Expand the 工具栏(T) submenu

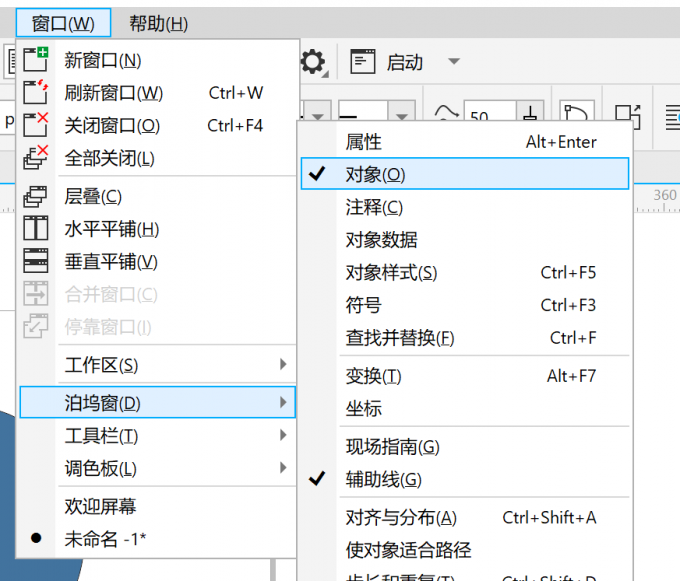tap(158, 435)
